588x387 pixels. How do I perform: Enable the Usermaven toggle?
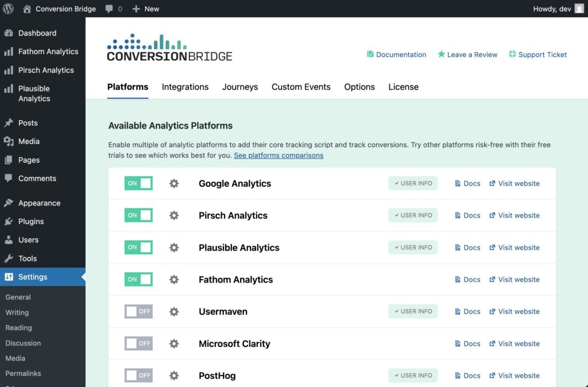(x=138, y=312)
